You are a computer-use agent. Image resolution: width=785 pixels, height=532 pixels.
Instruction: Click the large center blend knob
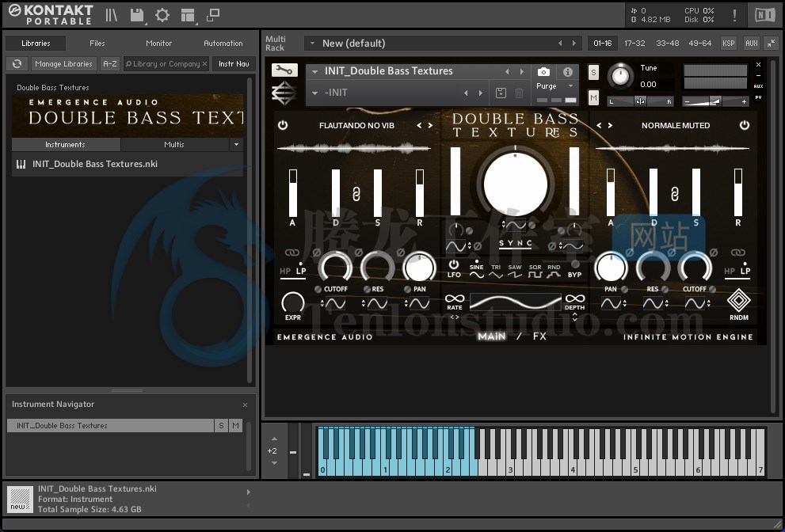[x=515, y=183]
